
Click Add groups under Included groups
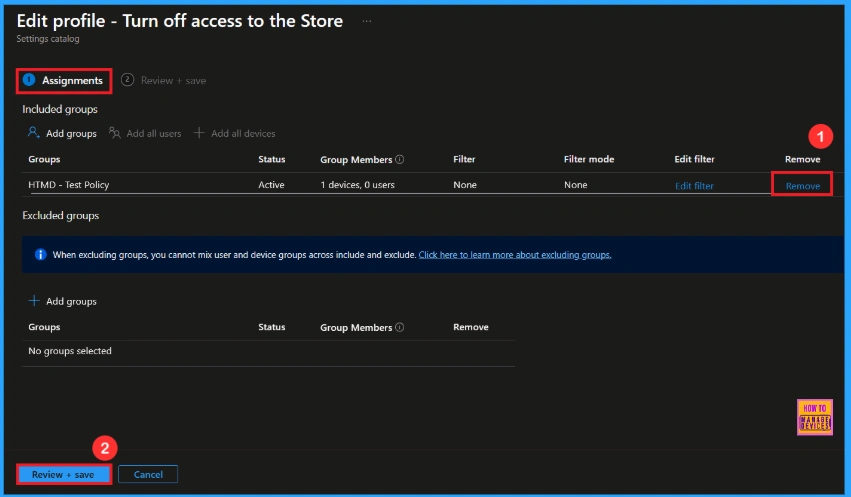pos(71,133)
